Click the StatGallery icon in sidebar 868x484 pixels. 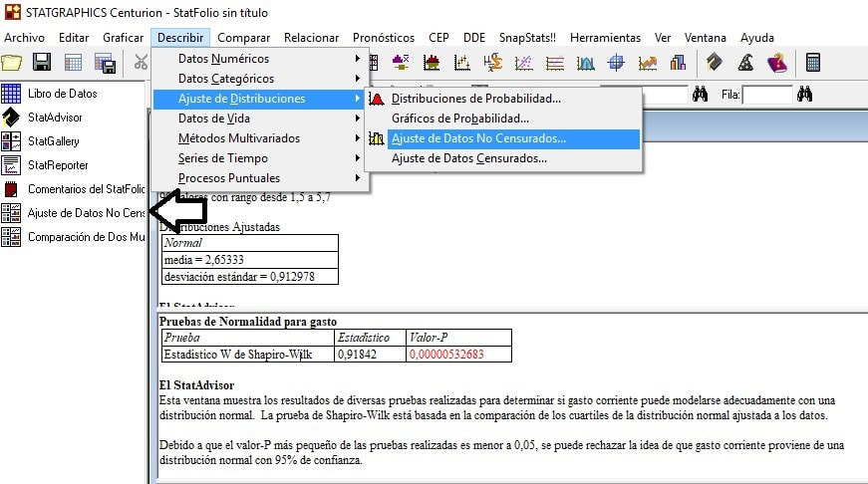tap(11, 141)
